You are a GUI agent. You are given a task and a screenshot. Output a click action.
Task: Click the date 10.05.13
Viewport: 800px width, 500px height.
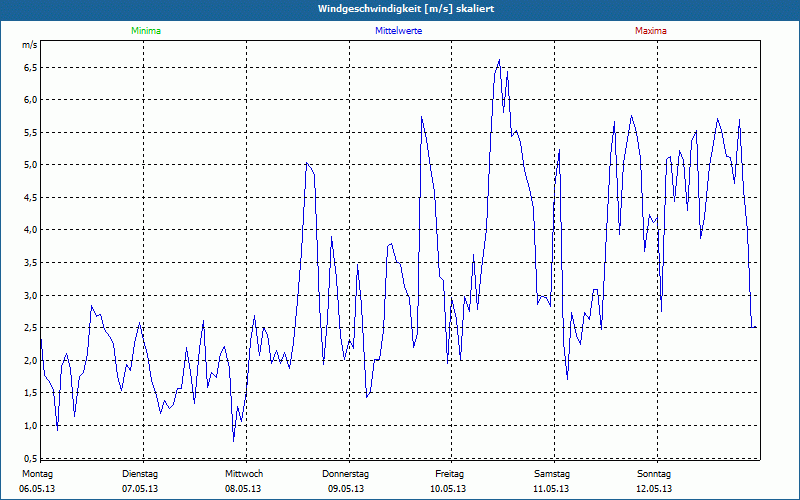448,489
